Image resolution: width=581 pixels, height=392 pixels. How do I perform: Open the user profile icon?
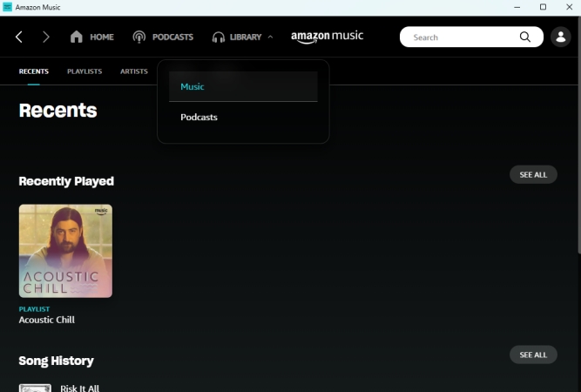[561, 37]
